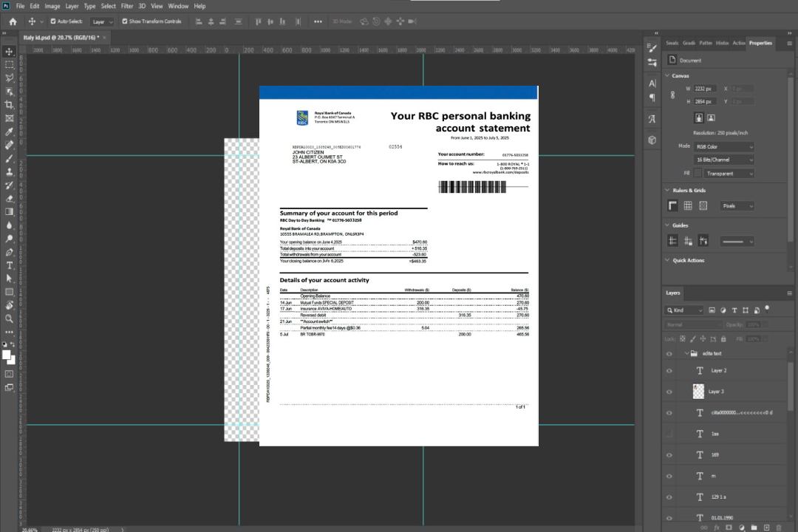Screen dimensions: 798x532
Task: Select the Zoom magnifier tool
Action: [9, 318]
